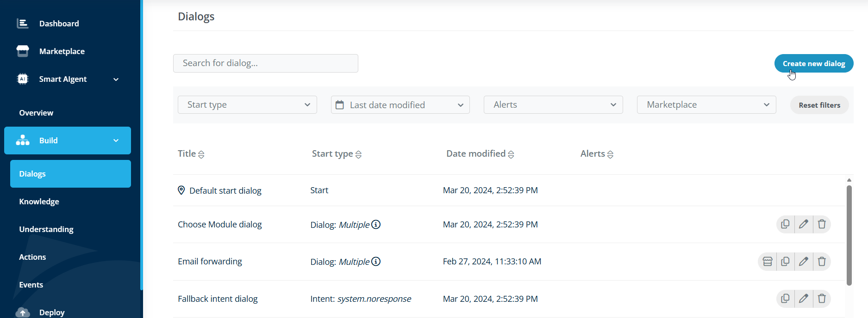
Task: Click Feb 27, 2024 date cell
Action: [492, 262]
